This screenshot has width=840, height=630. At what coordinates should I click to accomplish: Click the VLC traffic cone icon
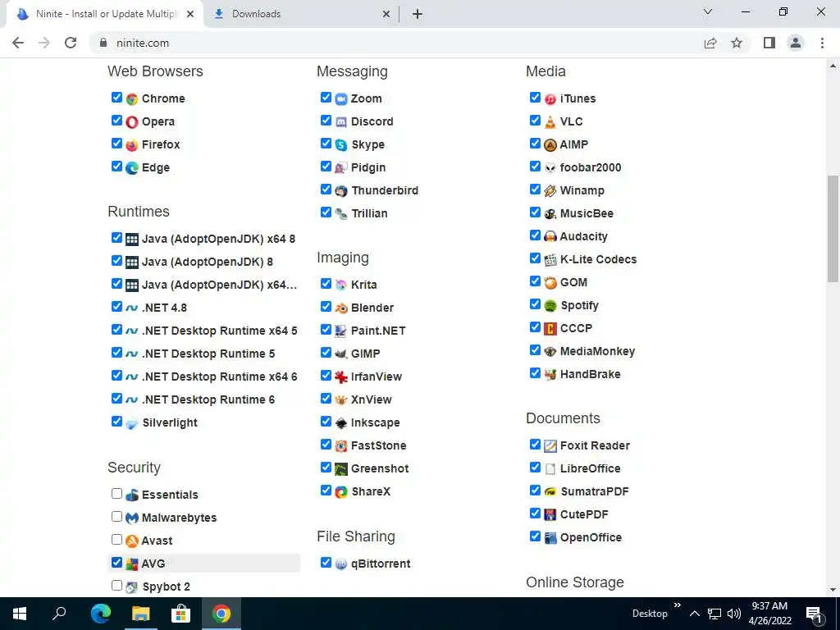click(550, 122)
